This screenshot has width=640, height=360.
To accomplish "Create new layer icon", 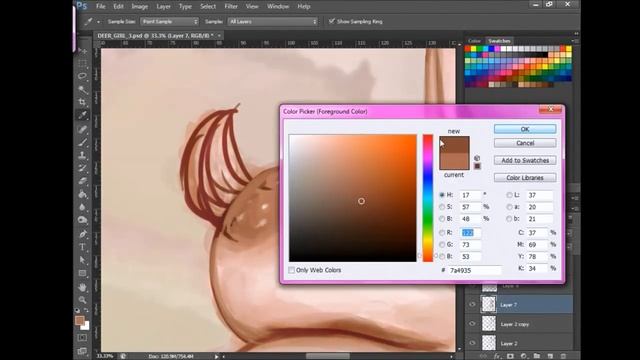I will click(550, 356).
